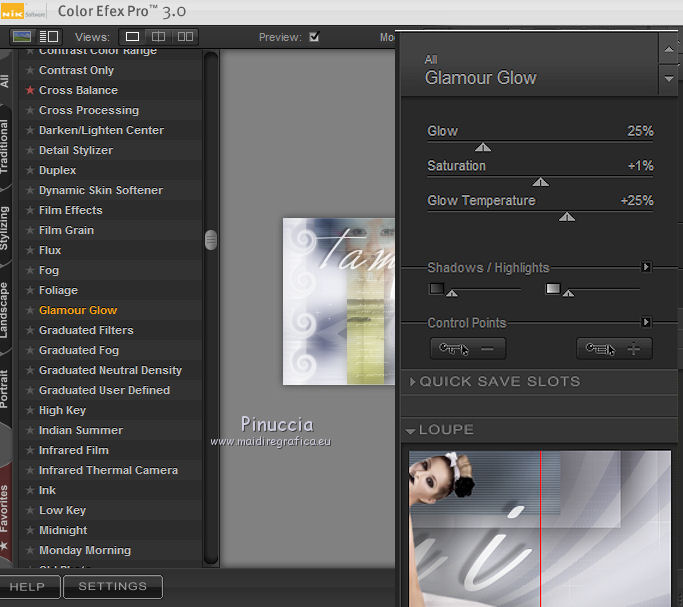683x607 pixels.
Task: Open the Stylizing category tab
Action: (x=4, y=228)
